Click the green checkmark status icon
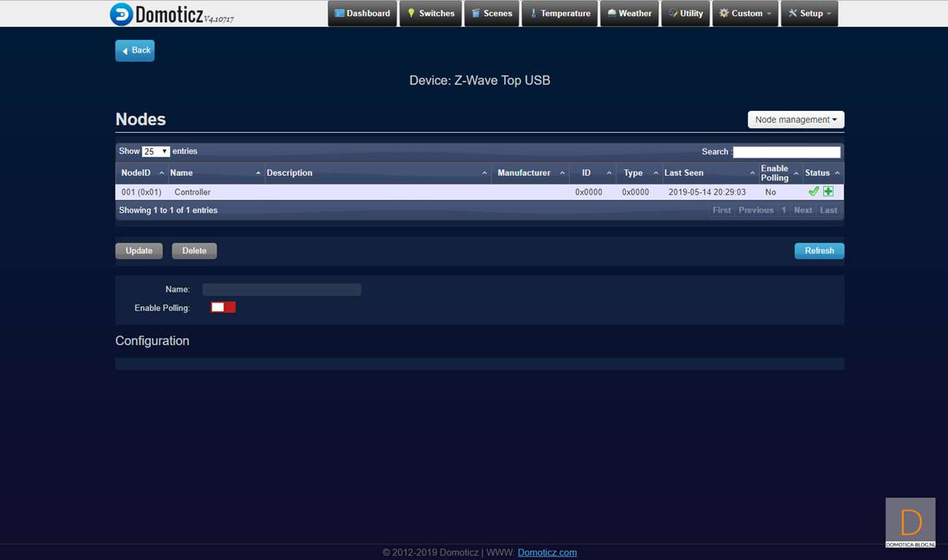The image size is (948, 560). [x=814, y=192]
